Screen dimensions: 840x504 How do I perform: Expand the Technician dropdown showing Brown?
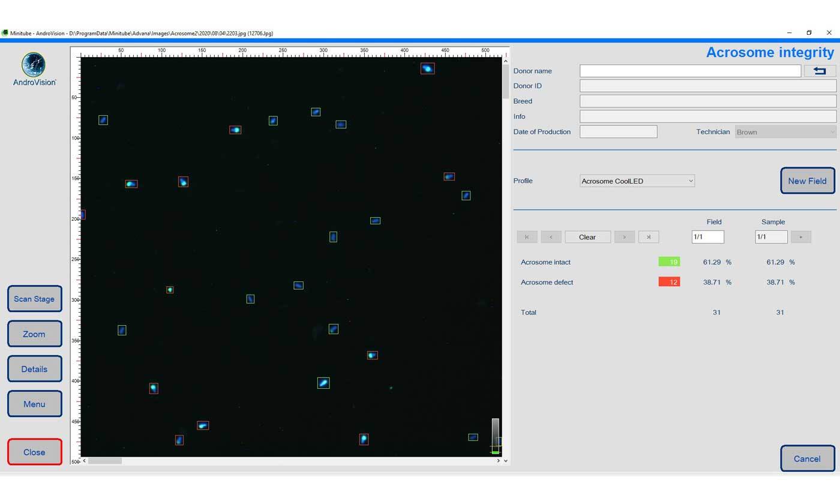[785, 132]
